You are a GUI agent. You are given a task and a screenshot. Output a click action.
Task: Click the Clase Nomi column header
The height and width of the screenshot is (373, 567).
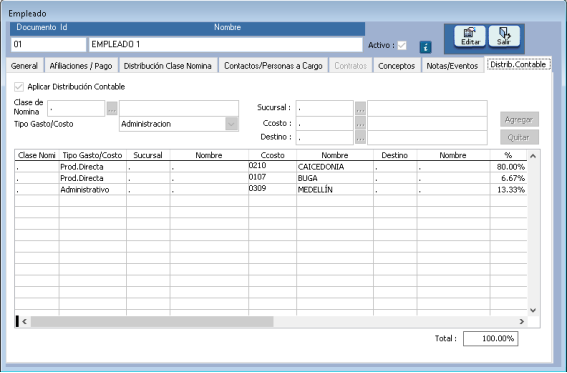pos(37,155)
